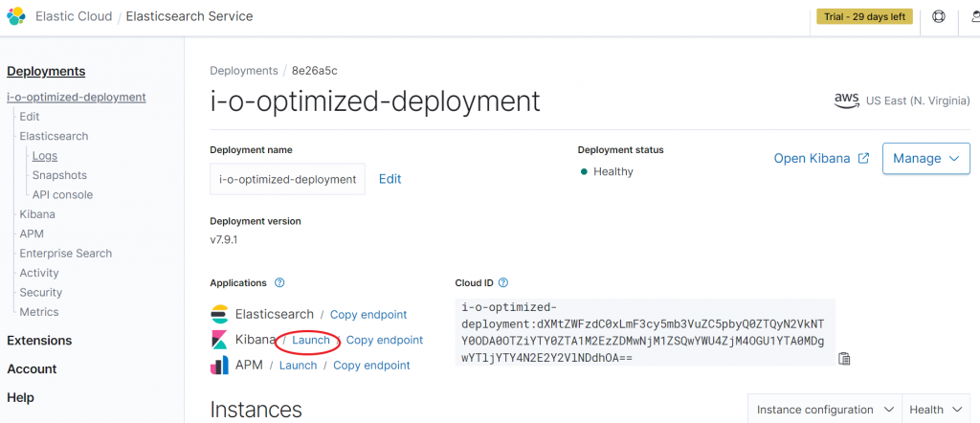Click the i-o-optimized-deployment page title
This screenshot has height=423, width=980.
pos(375,100)
